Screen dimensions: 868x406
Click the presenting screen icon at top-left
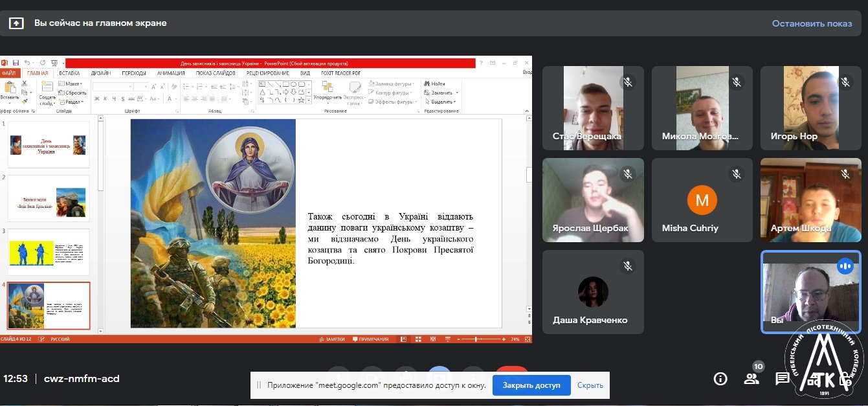pos(16,23)
